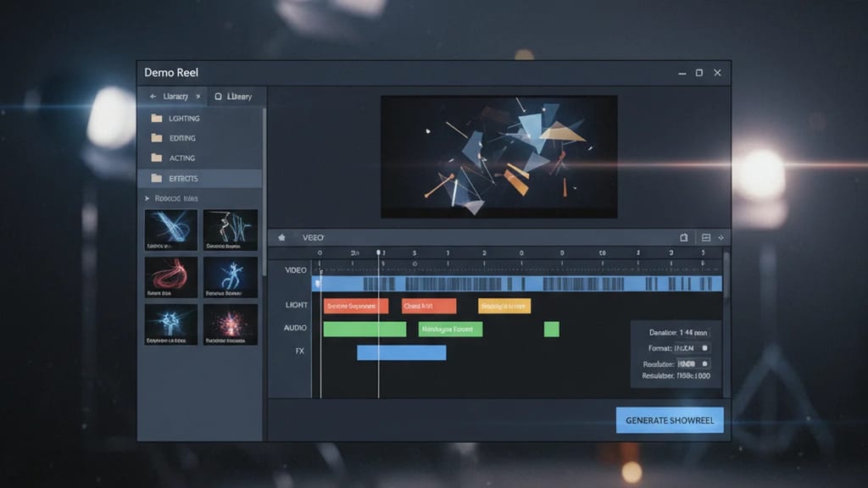Select the highlighted EFFECTS folder row
This screenshot has height=488, width=868.
(x=200, y=178)
